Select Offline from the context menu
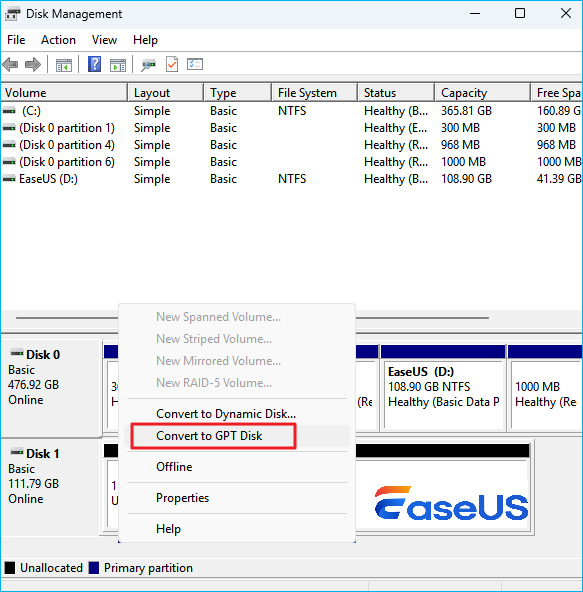Viewport: 583px width, 592px height. (237, 467)
